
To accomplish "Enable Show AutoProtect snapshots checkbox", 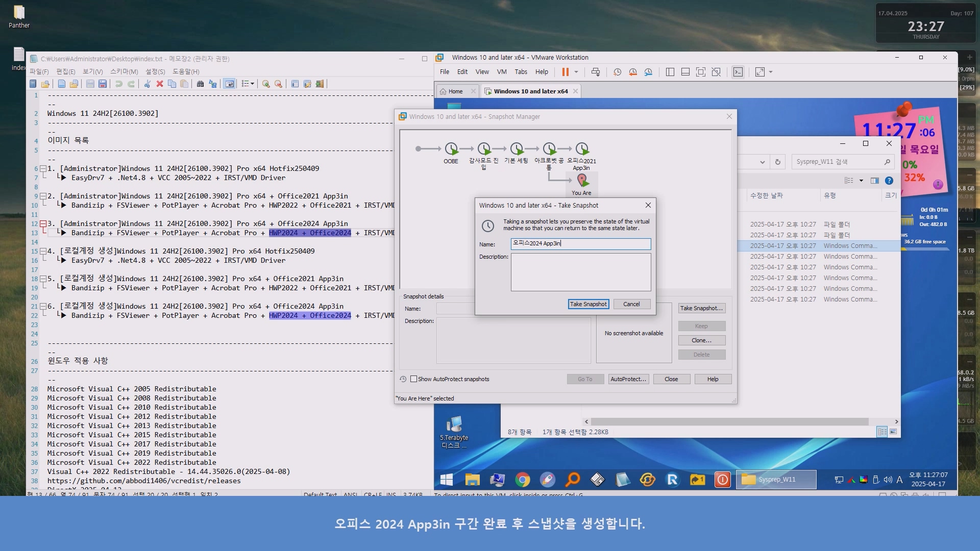I will [x=414, y=379].
